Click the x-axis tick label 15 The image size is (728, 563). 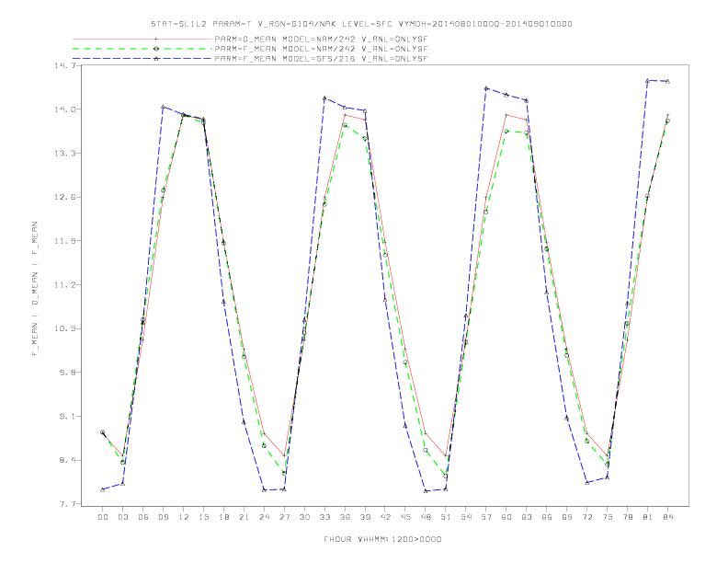203,517
